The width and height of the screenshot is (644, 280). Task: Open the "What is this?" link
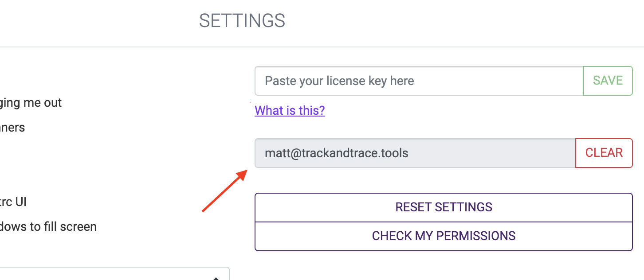tap(290, 110)
